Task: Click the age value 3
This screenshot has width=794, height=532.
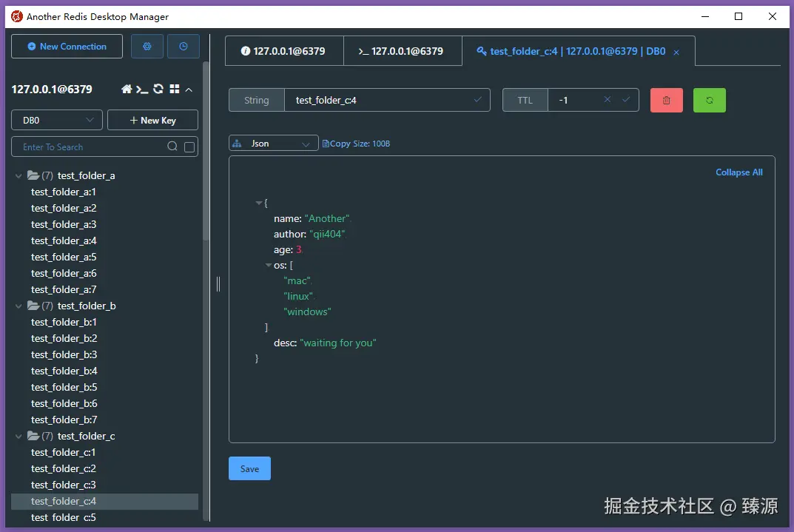Action: click(x=299, y=249)
